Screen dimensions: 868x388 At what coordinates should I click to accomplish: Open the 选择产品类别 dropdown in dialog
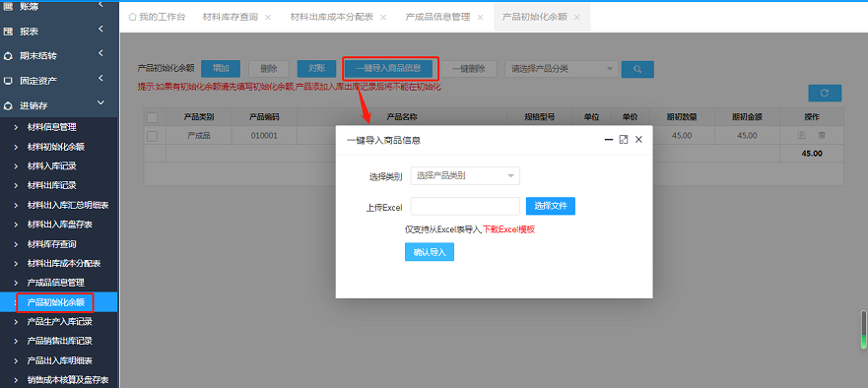(465, 176)
